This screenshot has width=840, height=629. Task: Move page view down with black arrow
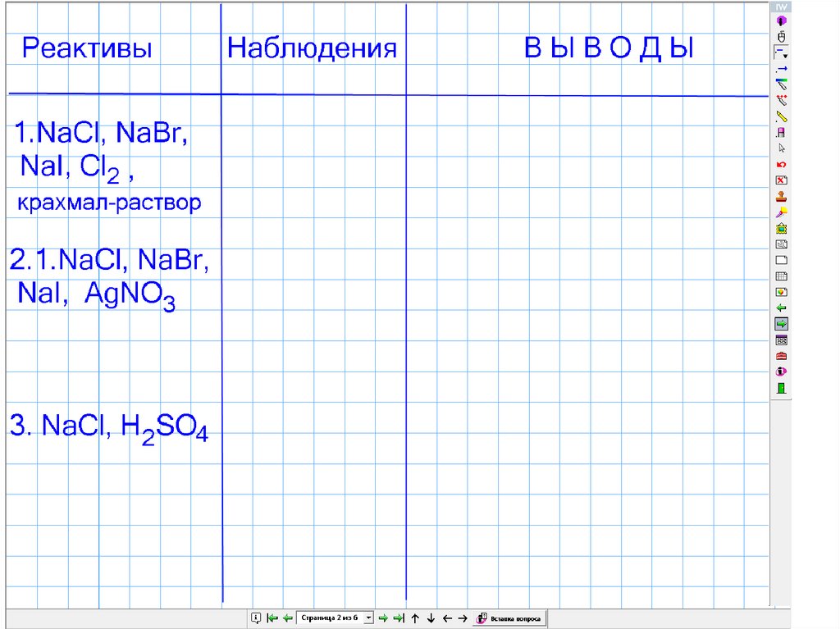(431, 618)
